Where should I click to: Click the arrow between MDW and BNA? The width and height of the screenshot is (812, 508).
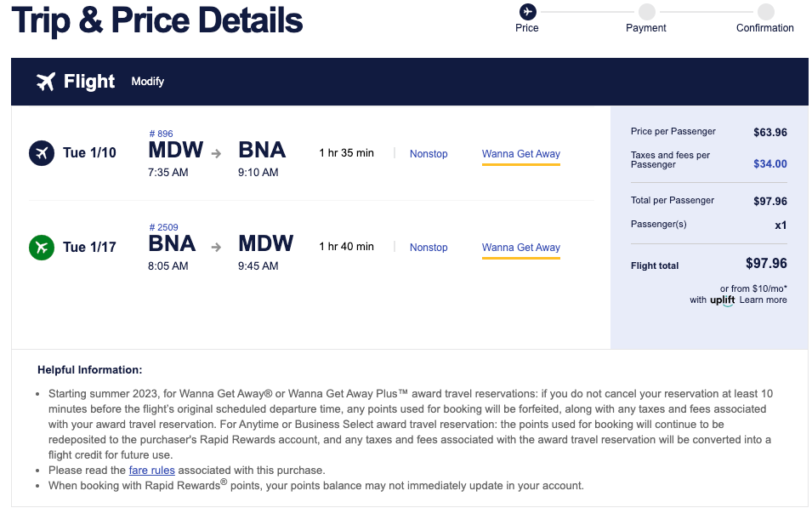[x=217, y=154]
